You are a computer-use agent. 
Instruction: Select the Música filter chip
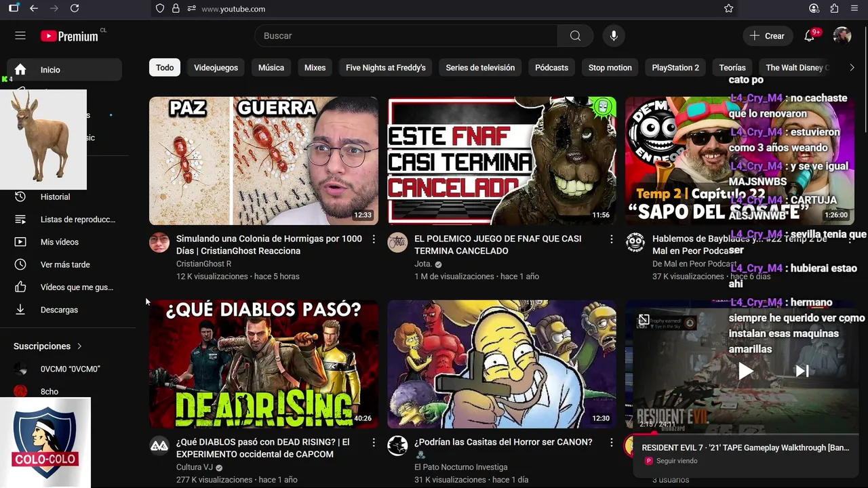pos(271,68)
